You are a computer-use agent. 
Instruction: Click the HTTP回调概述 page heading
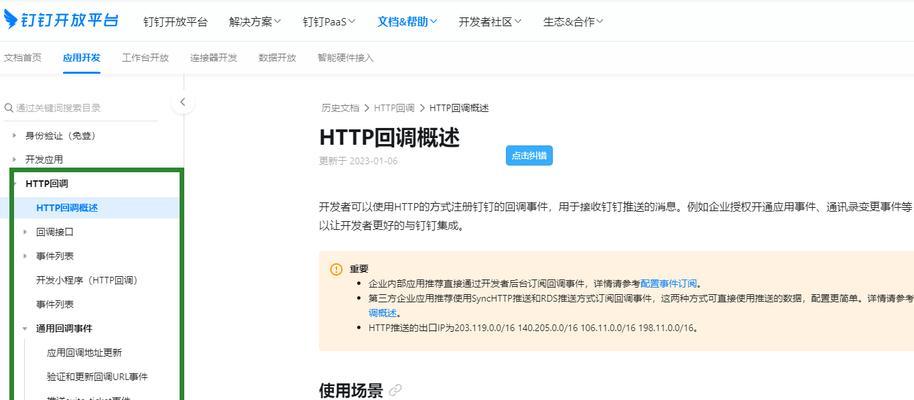click(389, 137)
